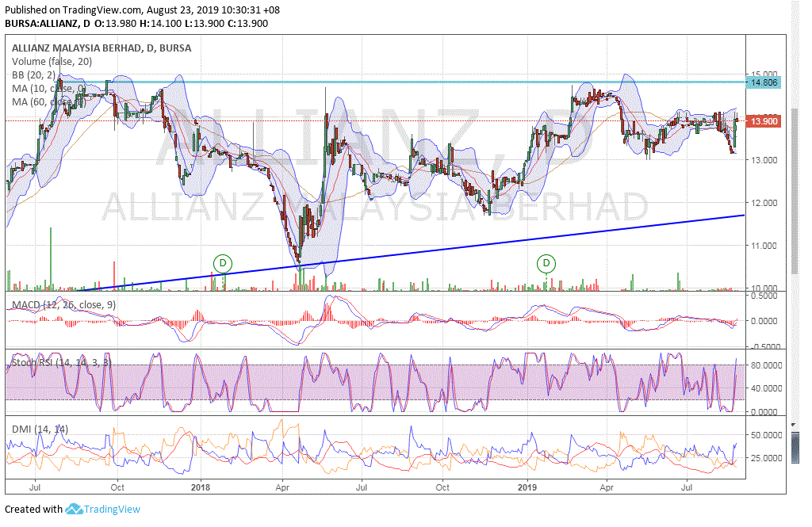
Task: Click the 11.000 price axis value
Action: [764, 246]
